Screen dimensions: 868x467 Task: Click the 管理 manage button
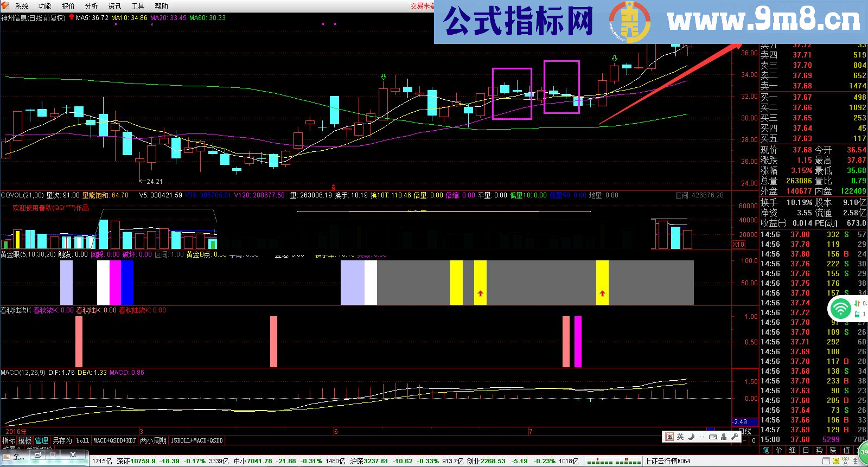tap(42, 440)
